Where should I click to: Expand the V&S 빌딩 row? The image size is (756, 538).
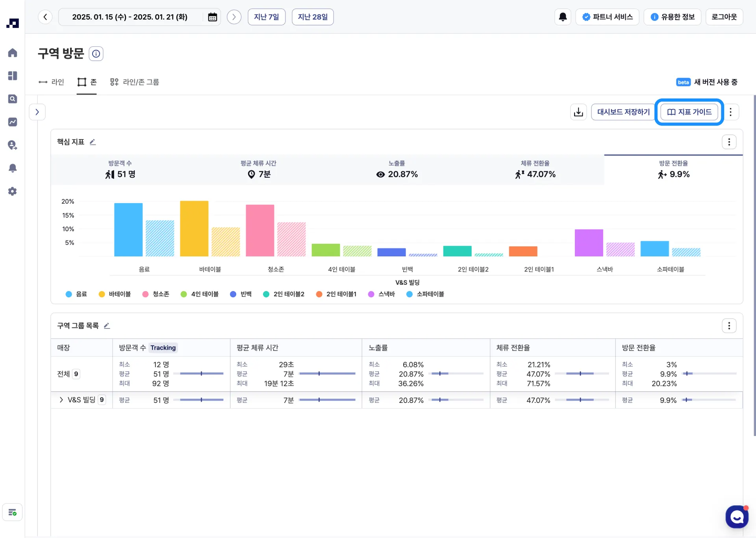click(61, 400)
